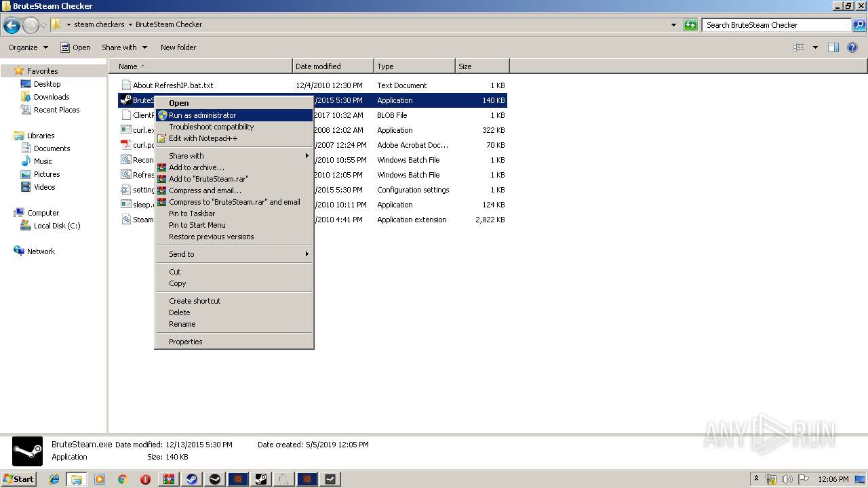Click the Open toolbar button
This screenshot has height=488, width=868.
[x=75, y=47]
